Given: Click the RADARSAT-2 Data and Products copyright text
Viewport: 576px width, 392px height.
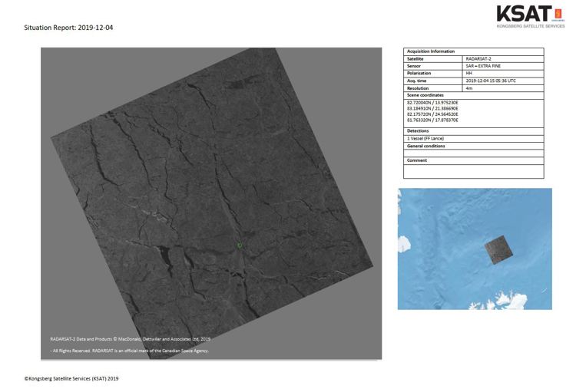Looking at the screenshot, I should click(x=131, y=338).
